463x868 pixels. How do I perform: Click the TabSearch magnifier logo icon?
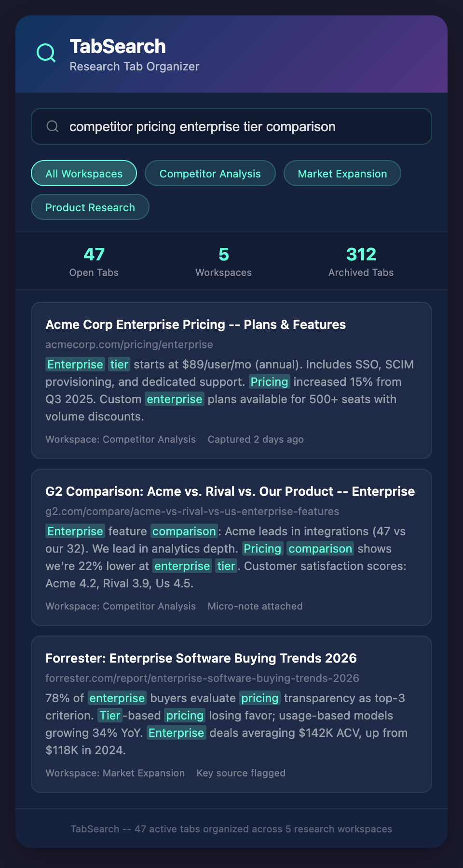[x=46, y=53]
